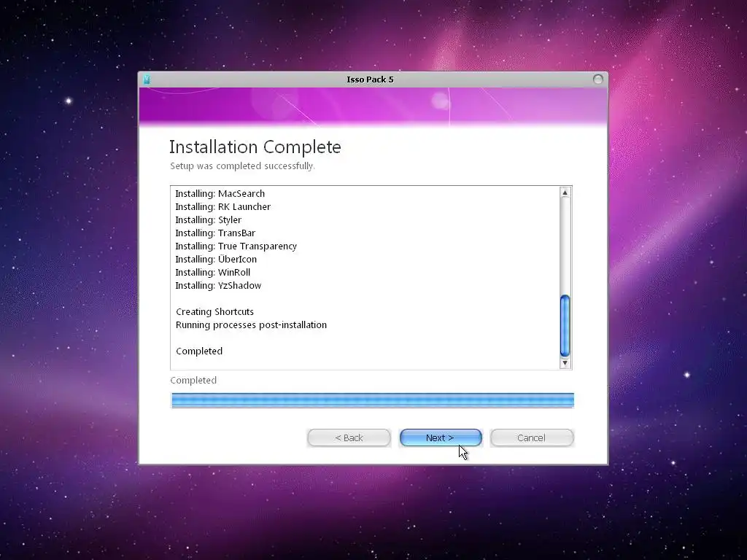
Task: Select 'Installing: WinRoll' log line
Action: [x=212, y=273]
